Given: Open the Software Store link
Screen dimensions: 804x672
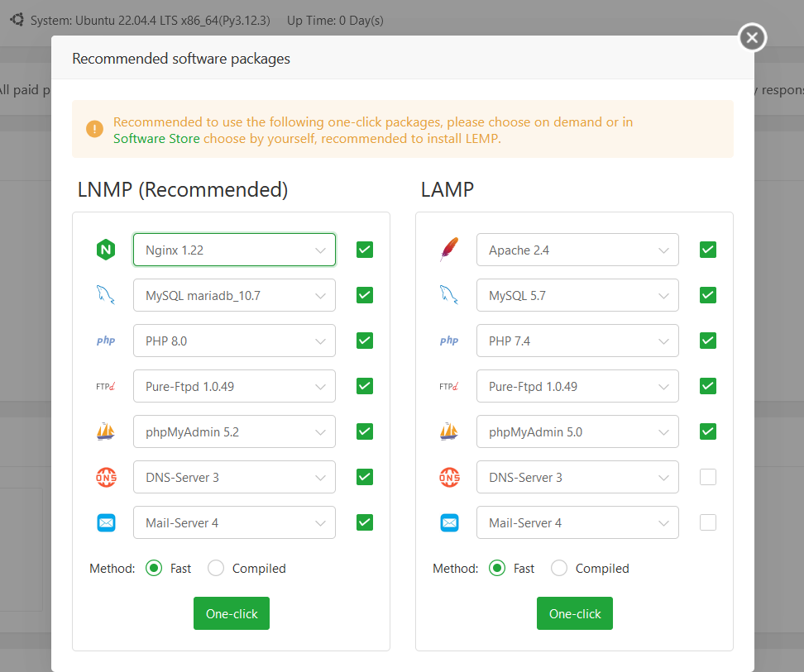Looking at the screenshot, I should coord(156,139).
